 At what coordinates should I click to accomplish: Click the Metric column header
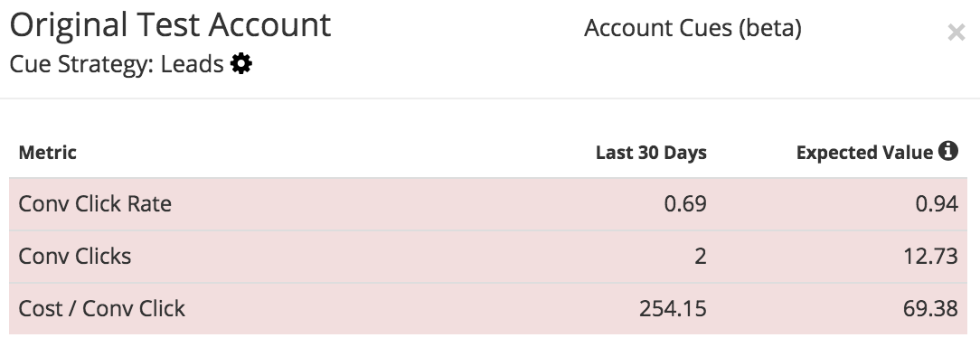coord(48,152)
